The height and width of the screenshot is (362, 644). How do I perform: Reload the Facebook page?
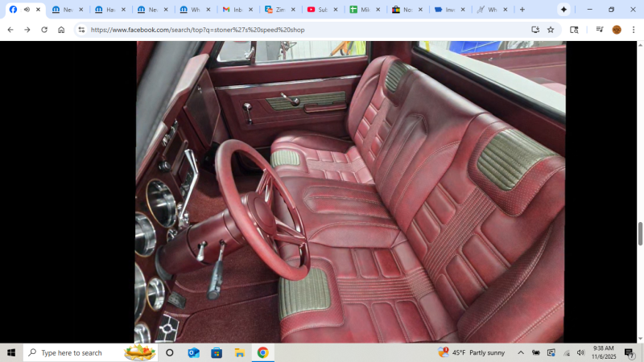pyautogui.click(x=43, y=30)
